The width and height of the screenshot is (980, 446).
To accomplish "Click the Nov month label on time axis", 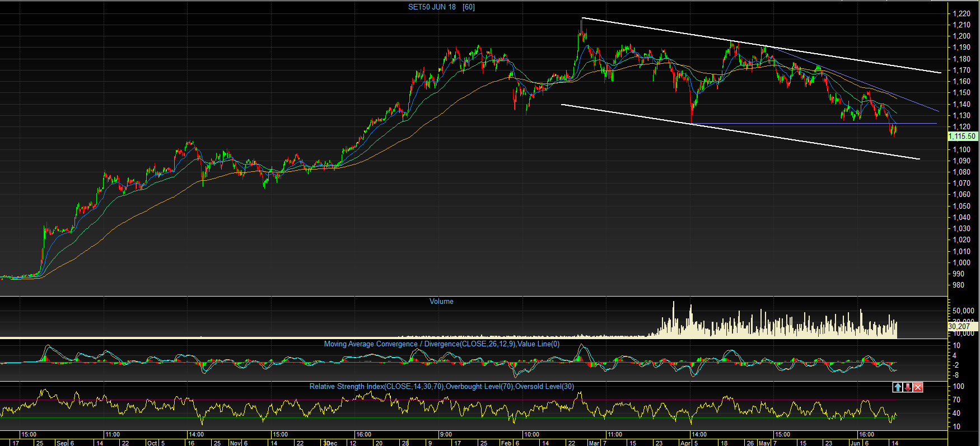I will (x=236, y=443).
